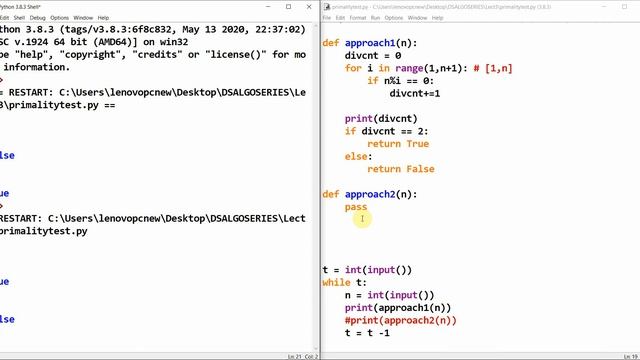Image resolution: width=640 pixels, height=360 pixels.
Task: Open the Window menu in the Shell window
Action: click(x=83, y=18)
